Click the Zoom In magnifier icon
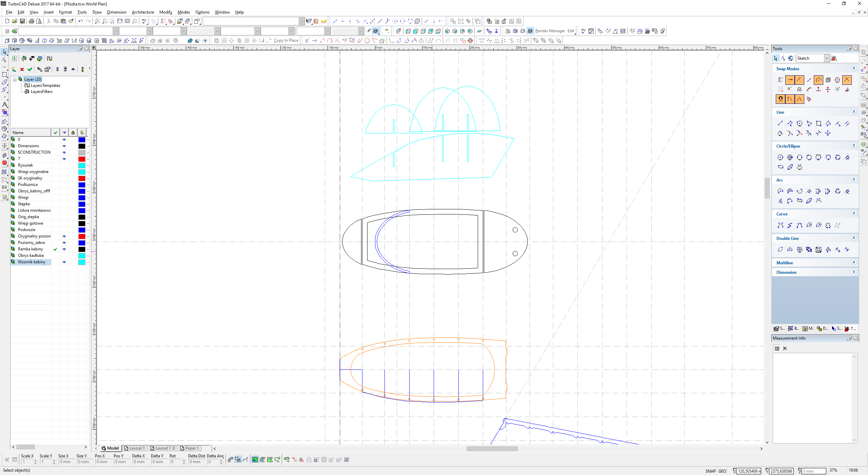 98,21
